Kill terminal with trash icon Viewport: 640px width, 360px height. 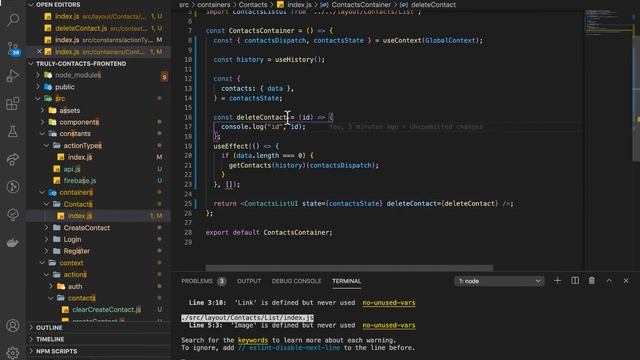tap(591, 281)
